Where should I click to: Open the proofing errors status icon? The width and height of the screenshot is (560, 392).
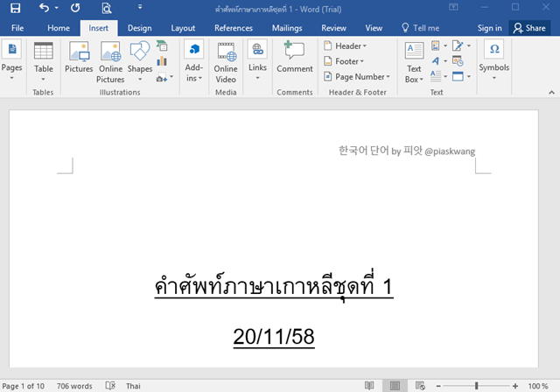click(110, 386)
